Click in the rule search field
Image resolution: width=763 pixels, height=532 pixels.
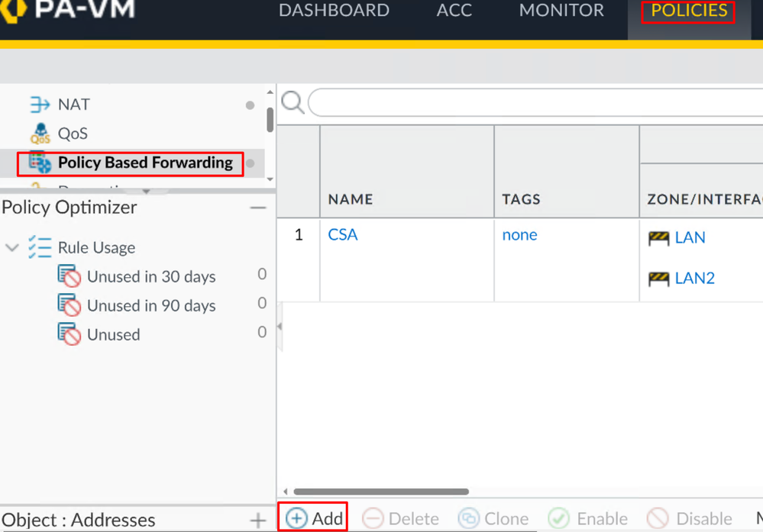tap(535, 102)
